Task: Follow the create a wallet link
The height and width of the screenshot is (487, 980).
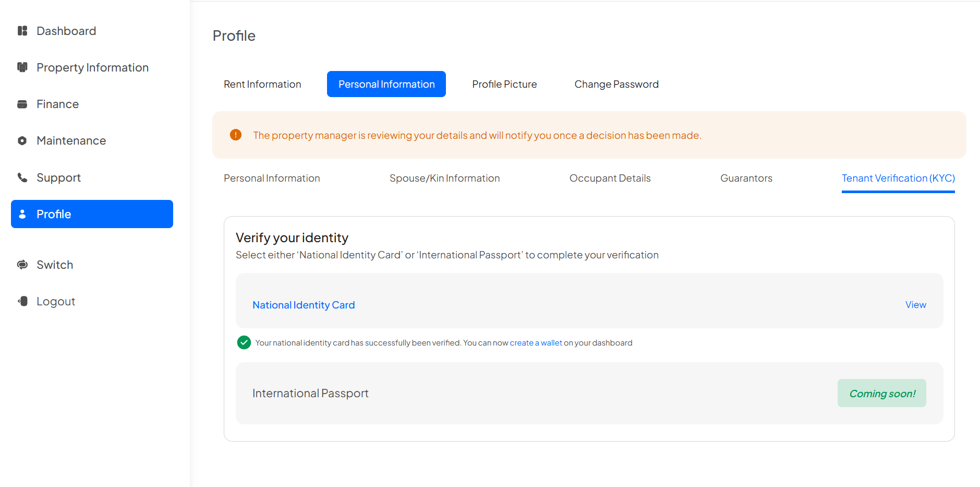Action: (x=536, y=343)
